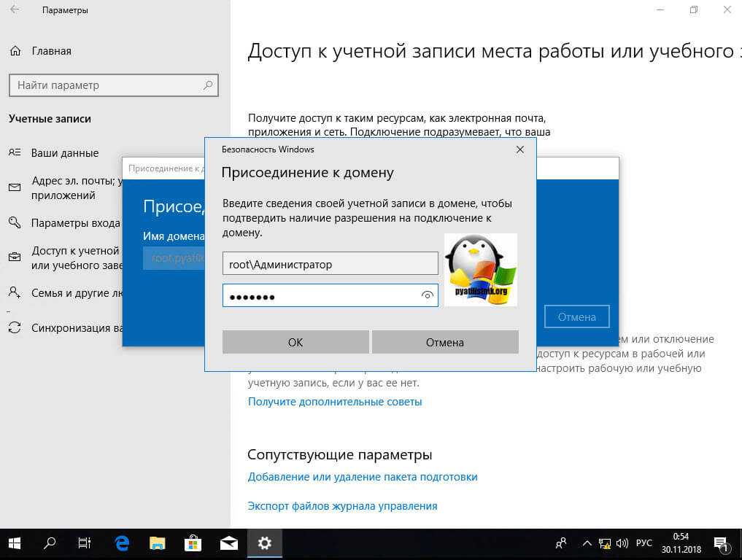
Task: Open Microsoft Store from the taskbar
Action: click(193, 543)
